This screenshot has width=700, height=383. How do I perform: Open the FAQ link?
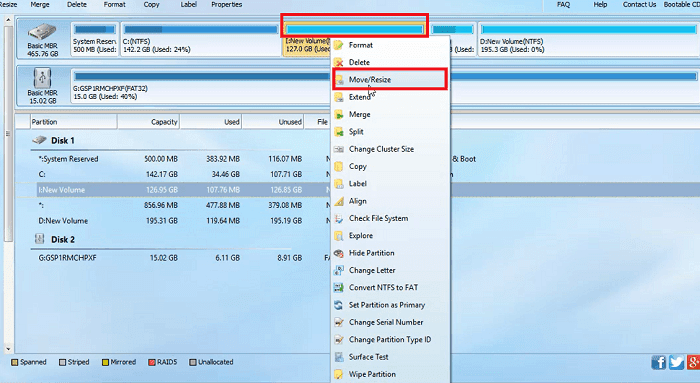[x=563, y=4]
